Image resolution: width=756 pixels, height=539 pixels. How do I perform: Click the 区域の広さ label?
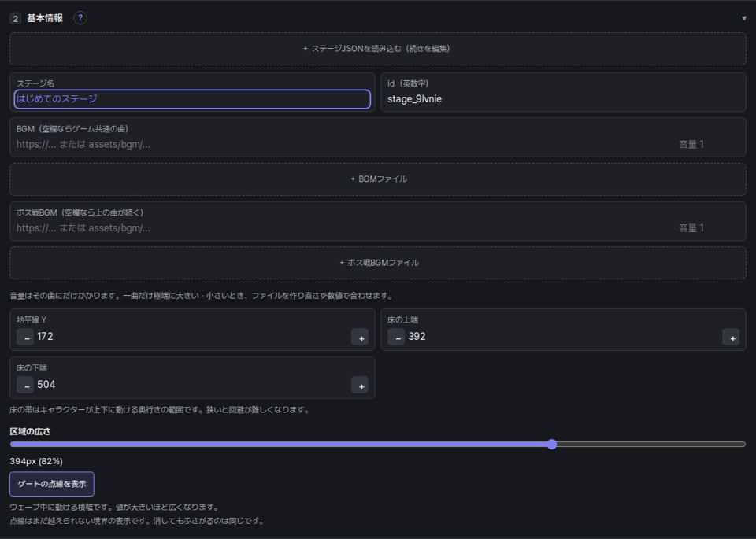(x=30, y=431)
